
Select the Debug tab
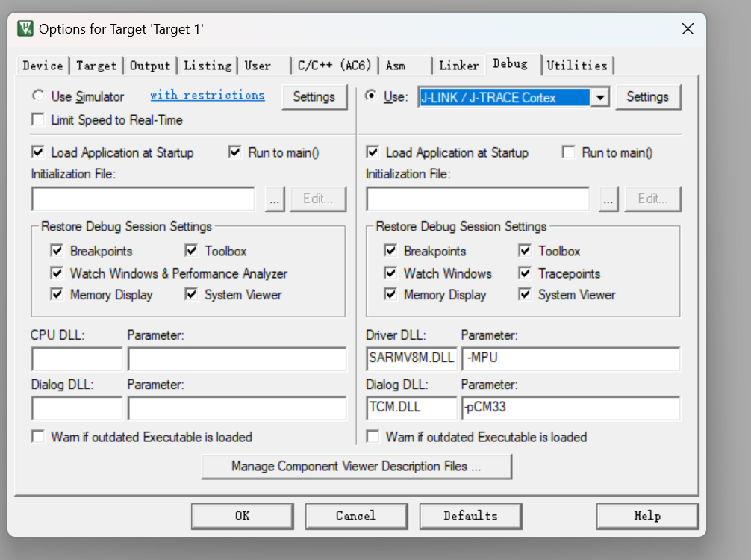513,64
